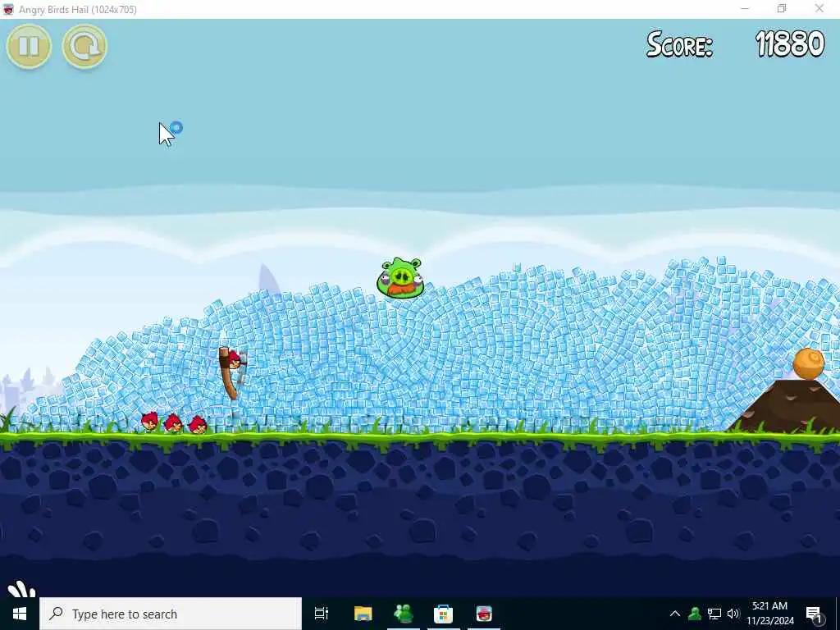The image size is (840, 630).
Task: Click the Angry Birds taskbar icon
Action: click(484, 614)
